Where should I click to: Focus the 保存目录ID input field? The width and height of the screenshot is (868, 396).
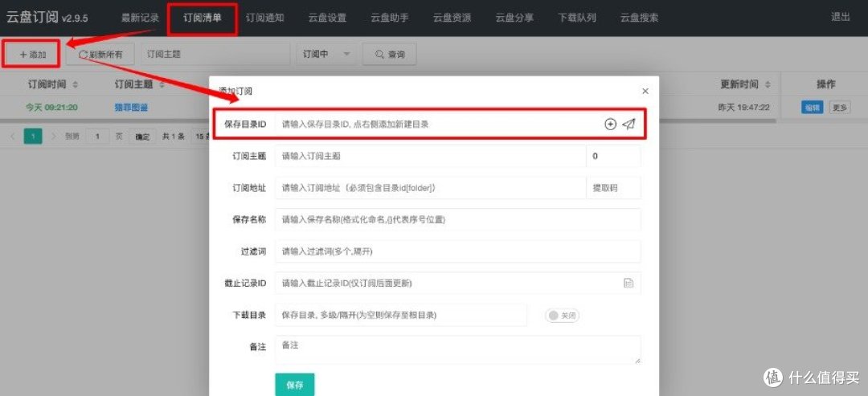[x=437, y=125]
